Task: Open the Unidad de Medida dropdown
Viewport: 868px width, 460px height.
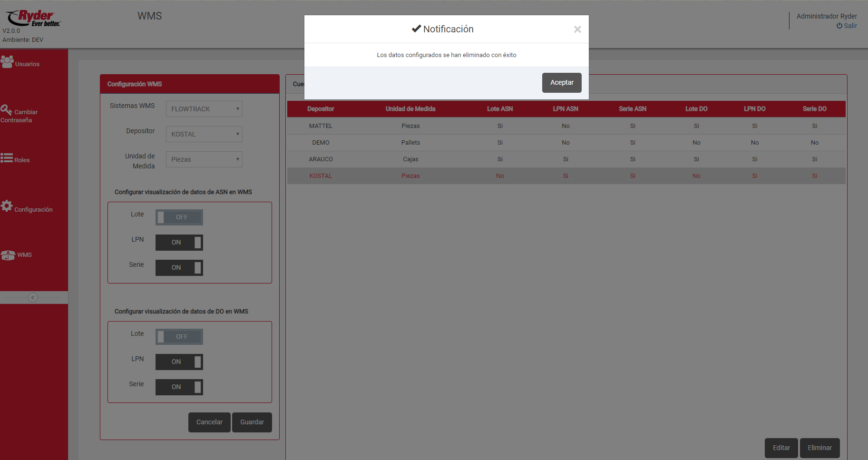Action: tap(204, 159)
